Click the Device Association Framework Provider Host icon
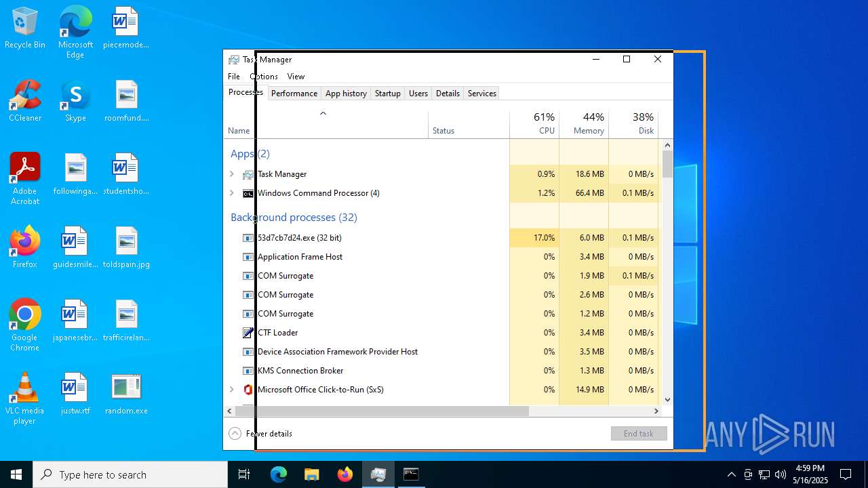Screen dimensions: 868x488 pyautogui.click(x=248, y=352)
